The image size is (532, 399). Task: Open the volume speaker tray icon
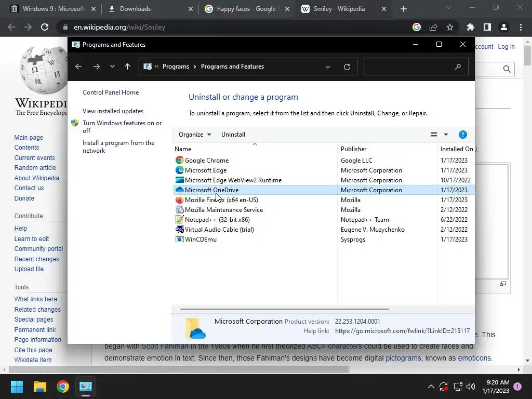point(471,387)
